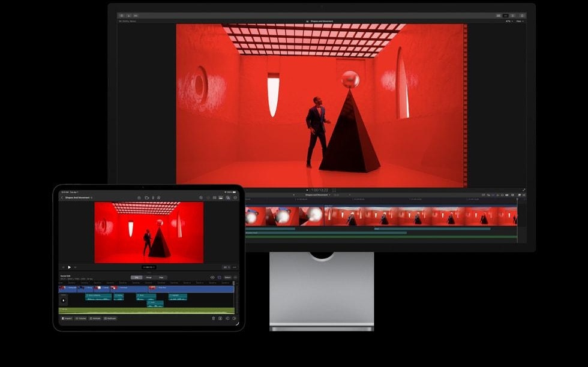Viewport: 588px width, 367px height.
Task: Click the first blue video clip in iPad timeline
Action: [x=68, y=288]
